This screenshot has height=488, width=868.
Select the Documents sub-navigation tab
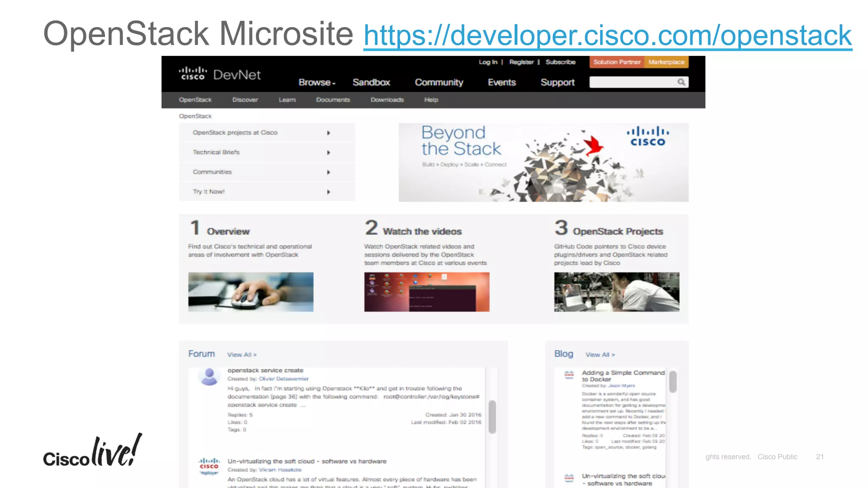pyautogui.click(x=333, y=100)
